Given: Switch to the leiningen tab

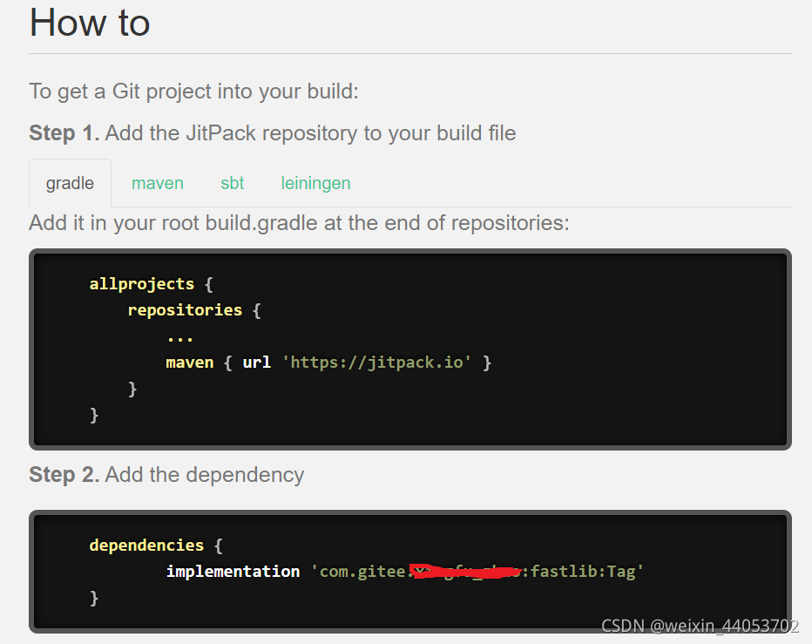Looking at the screenshot, I should [x=315, y=183].
